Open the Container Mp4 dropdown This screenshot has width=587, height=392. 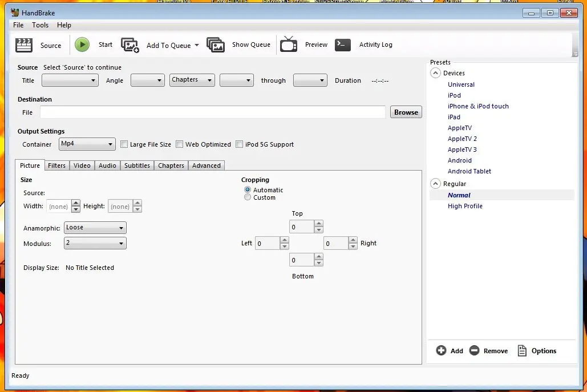[87, 144]
